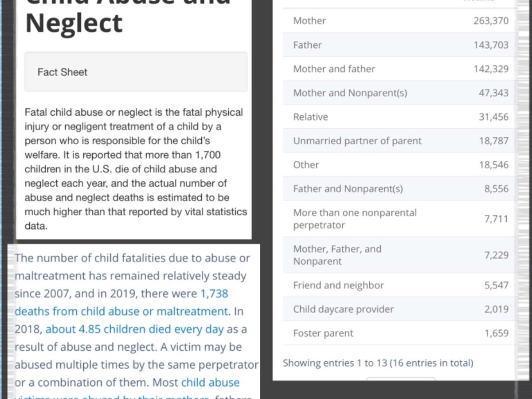Click the "child abuse" link after "Most"
Image resolution: width=532 pixels, height=399 pixels.
click(x=210, y=382)
